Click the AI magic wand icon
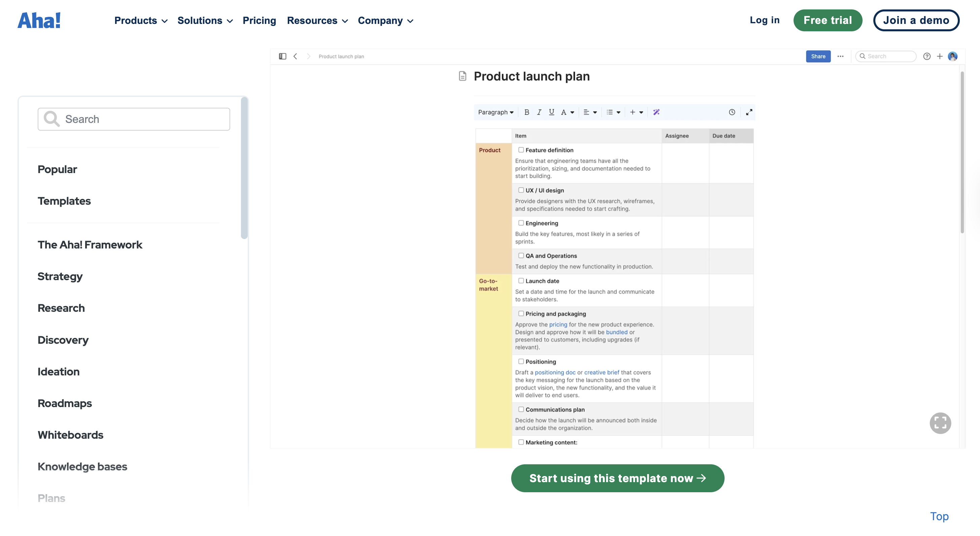980x536 pixels. pos(656,112)
